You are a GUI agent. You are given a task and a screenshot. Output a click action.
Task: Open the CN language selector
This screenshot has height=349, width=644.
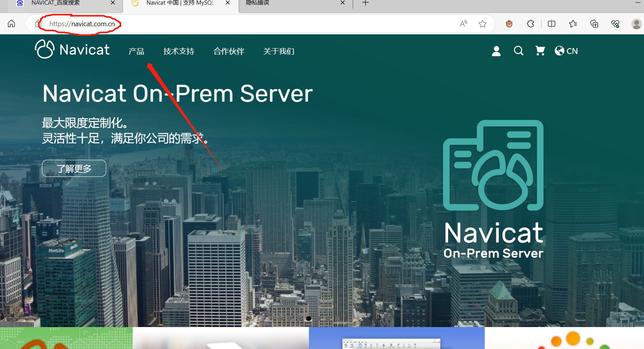pyautogui.click(x=566, y=51)
